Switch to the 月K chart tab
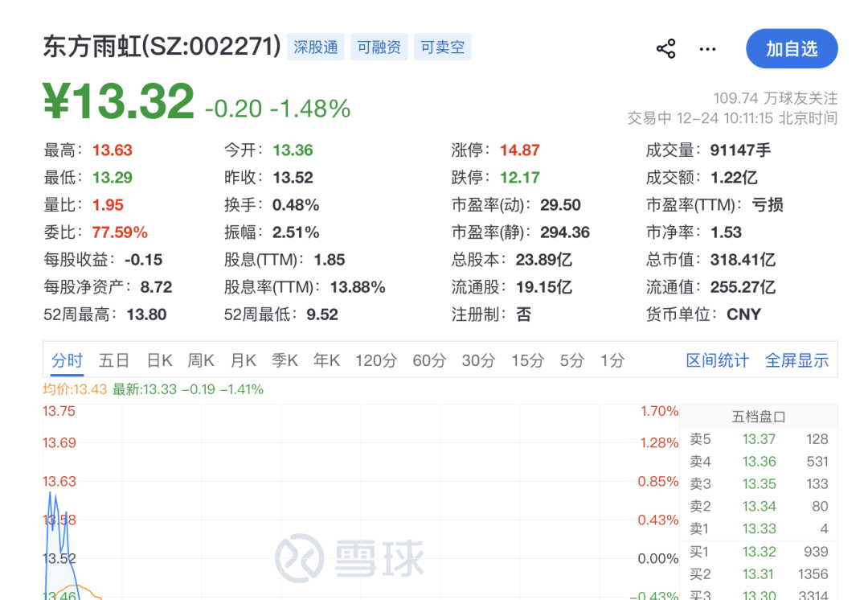The height and width of the screenshot is (600, 868). coord(243,360)
